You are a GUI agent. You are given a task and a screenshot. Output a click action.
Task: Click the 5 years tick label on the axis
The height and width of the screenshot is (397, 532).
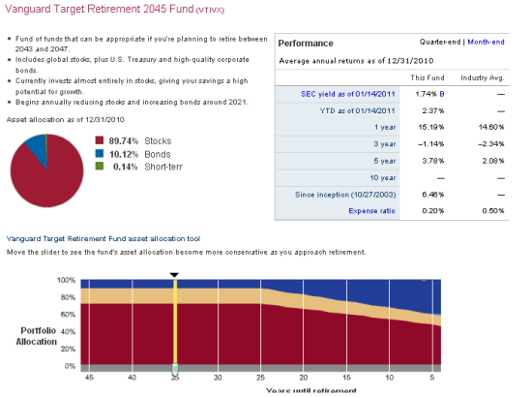[432, 378]
